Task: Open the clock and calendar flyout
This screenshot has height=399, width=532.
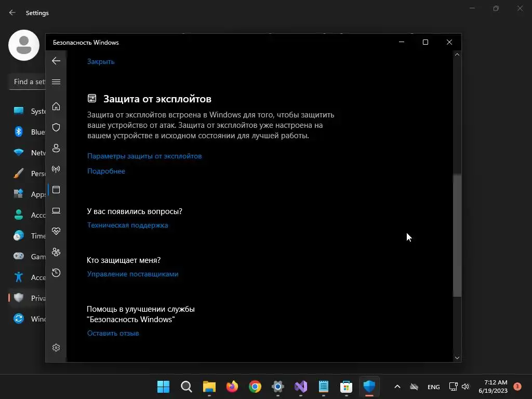Action: click(493, 387)
